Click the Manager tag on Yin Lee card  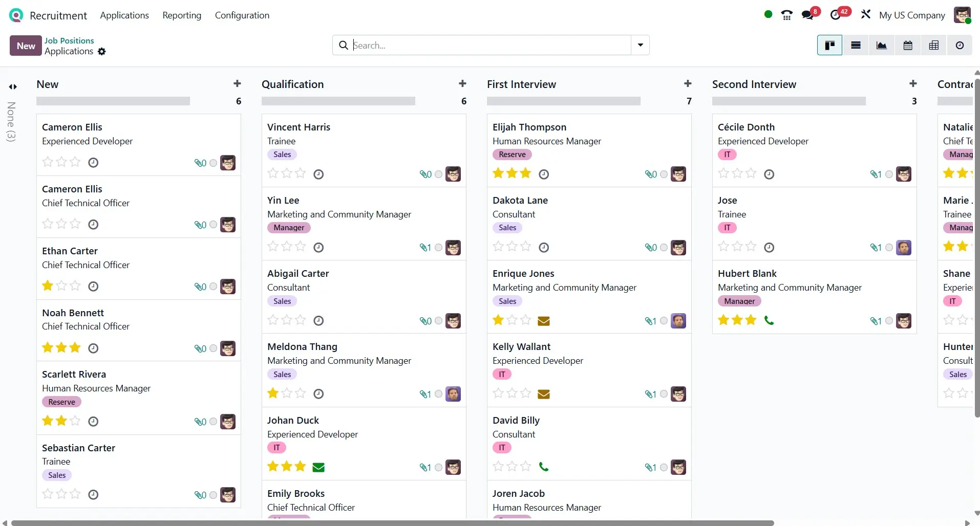(x=289, y=228)
